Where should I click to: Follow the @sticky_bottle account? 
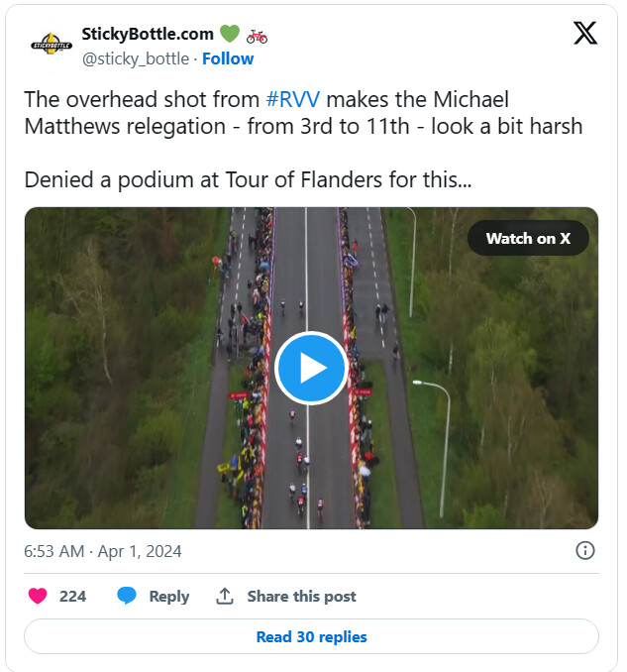click(x=228, y=58)
